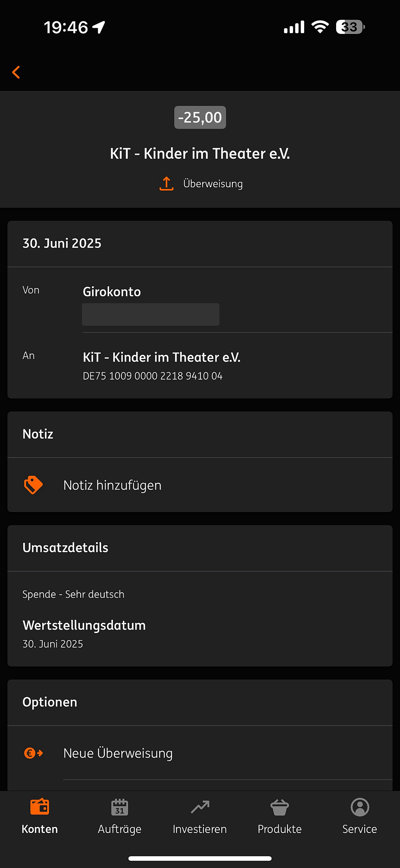Switch to the Aufträge tab
The height and width of the screenshot is (868, 400).
pyautogui.click(x=120, y=829)
